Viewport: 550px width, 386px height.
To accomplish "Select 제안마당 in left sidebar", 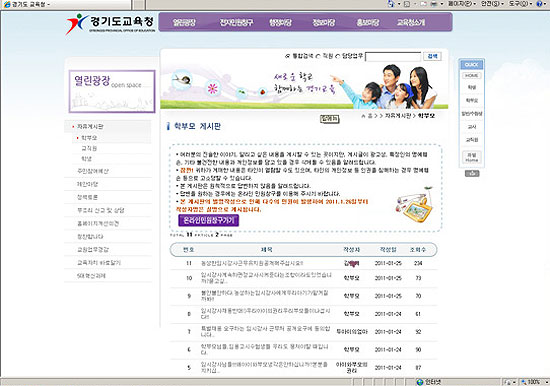I will tap(87, 184).
